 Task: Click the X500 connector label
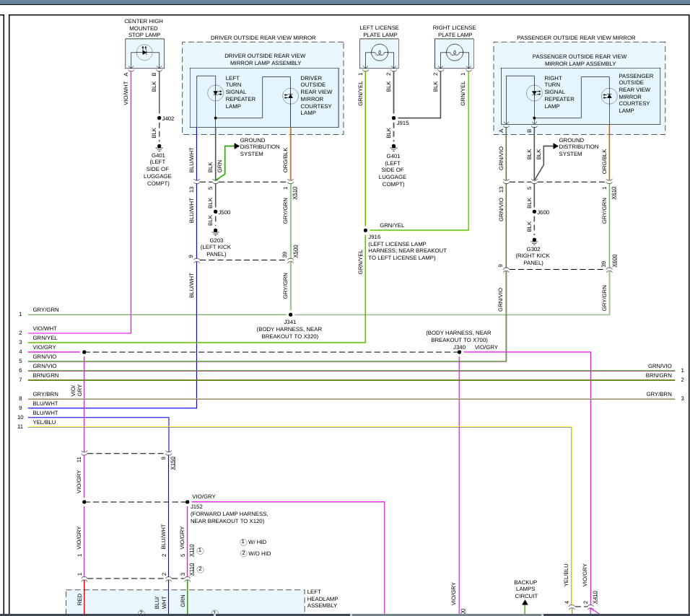tap(296, 251)
